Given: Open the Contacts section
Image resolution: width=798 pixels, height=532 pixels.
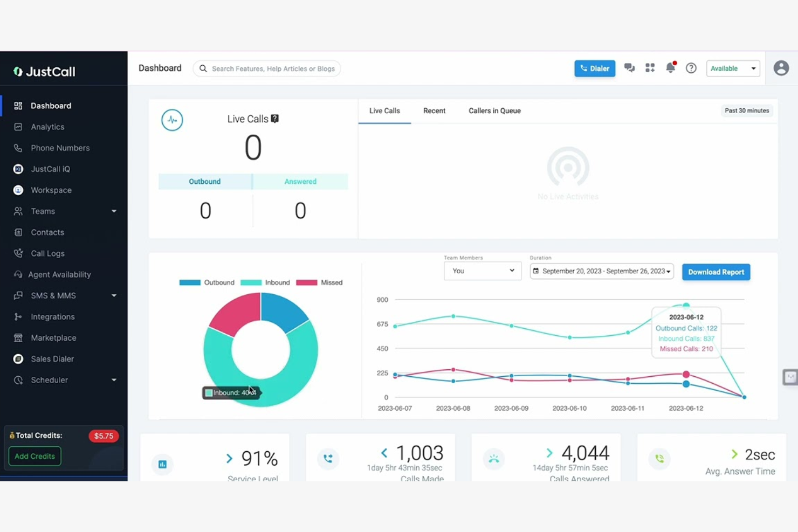Looking at the screenshot, I should (47, 232).
